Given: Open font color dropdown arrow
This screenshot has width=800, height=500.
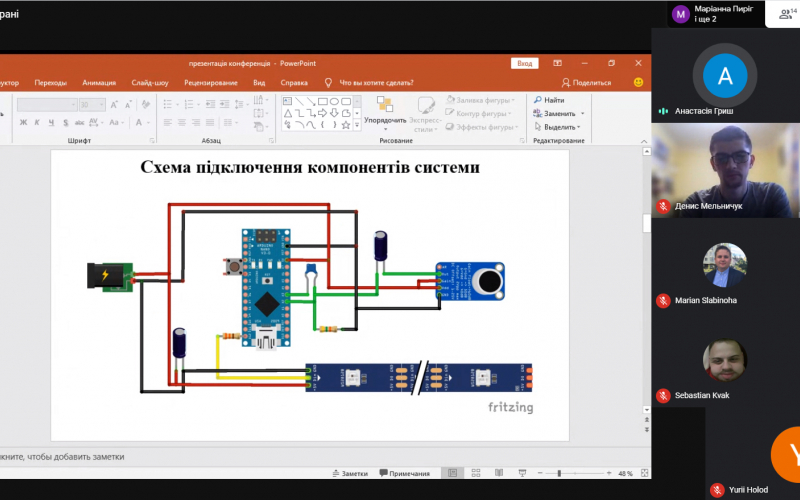Looking at the screenshot, I should pos(148,122).
